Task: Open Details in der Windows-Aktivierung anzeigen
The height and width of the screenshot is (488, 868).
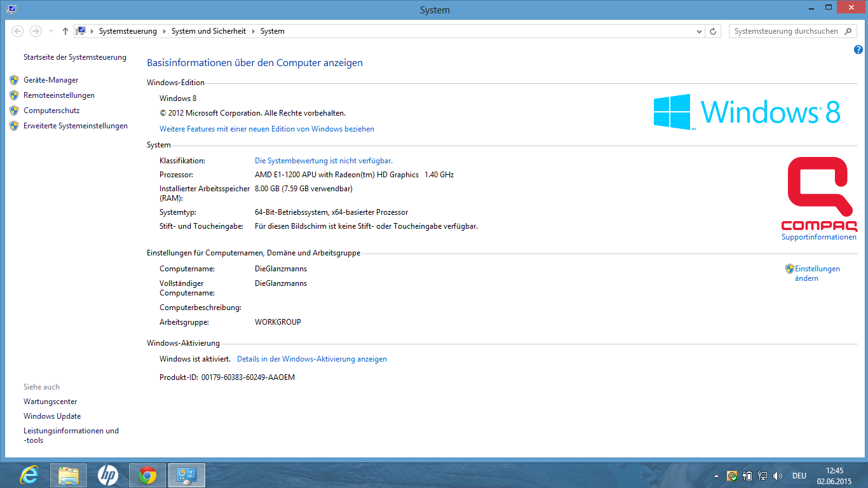Action: click(x=312, y=359)
